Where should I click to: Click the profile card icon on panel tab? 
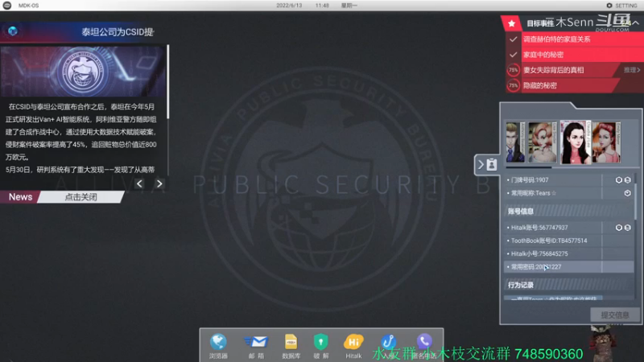click(492, 165)
